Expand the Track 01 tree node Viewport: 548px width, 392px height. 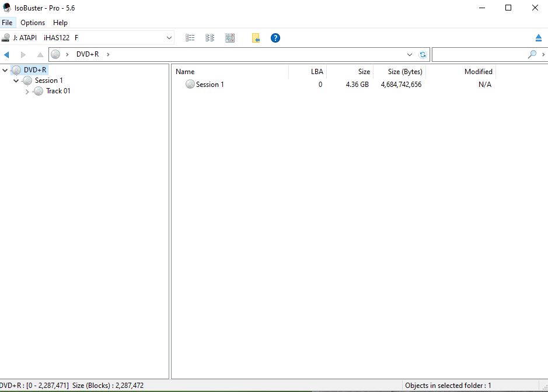click(x=27, y=92)
